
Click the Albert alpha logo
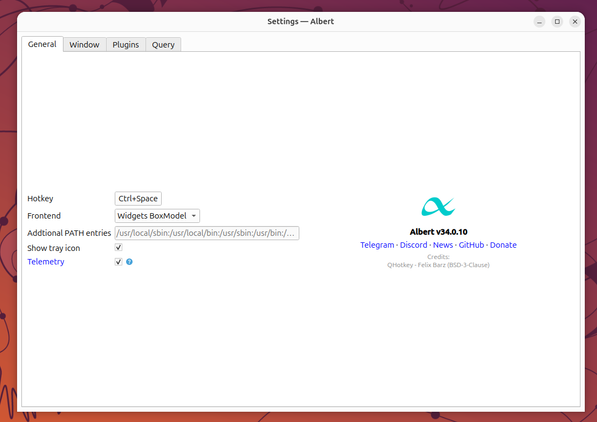(x=438, y=206)
